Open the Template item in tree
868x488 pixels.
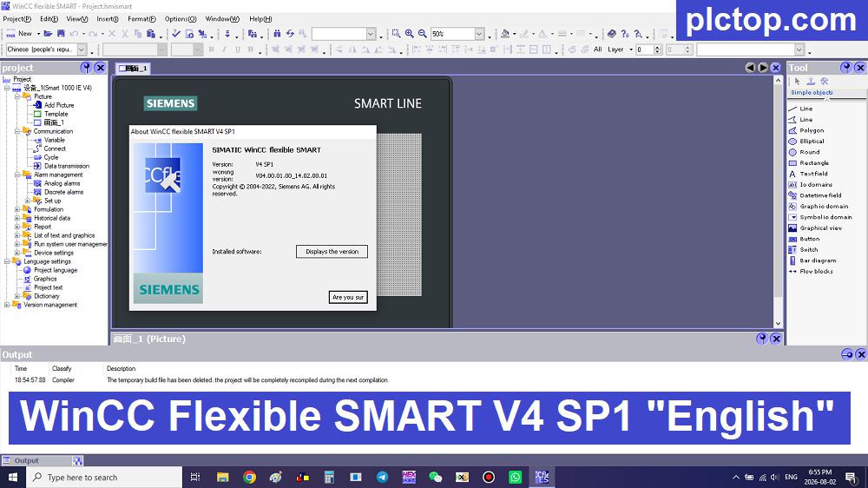(x=56, y=114)
